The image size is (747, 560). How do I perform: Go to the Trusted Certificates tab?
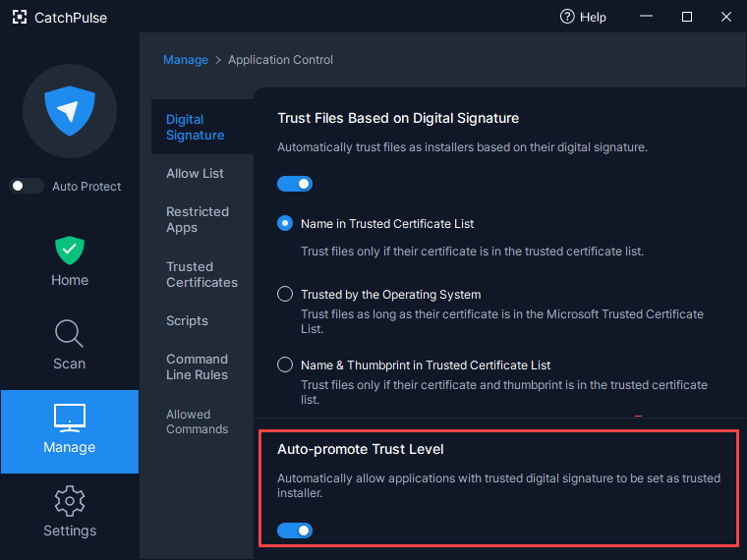202,274
